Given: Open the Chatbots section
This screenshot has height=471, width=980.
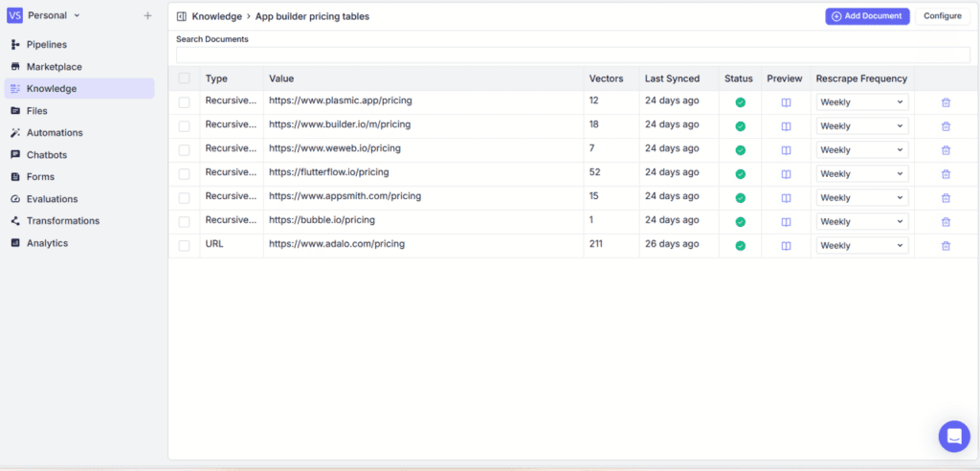Looking at the screenshot, I should click(46, 155).
